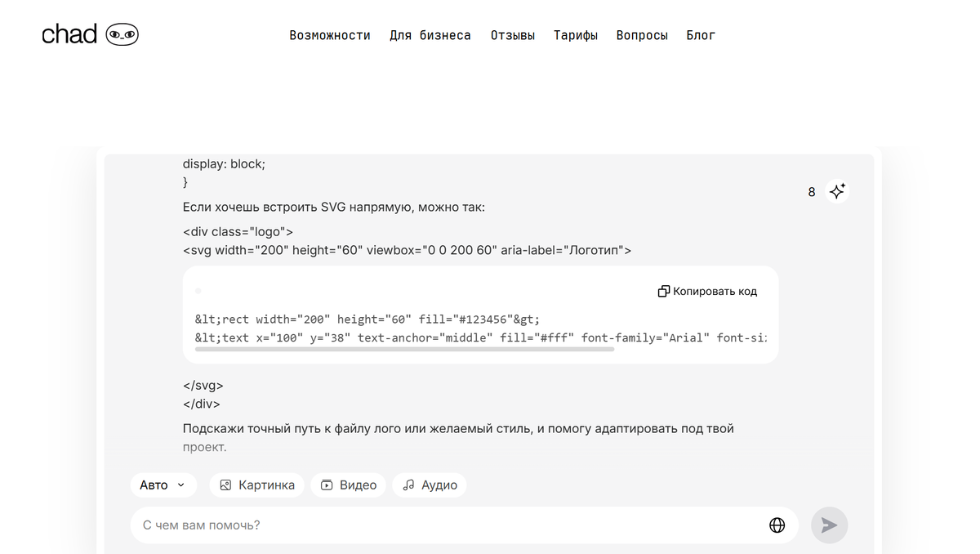Viewport: 980px width, 554px height.
Task: Visit the Блог link in header
Action: [x=701, y=35]
